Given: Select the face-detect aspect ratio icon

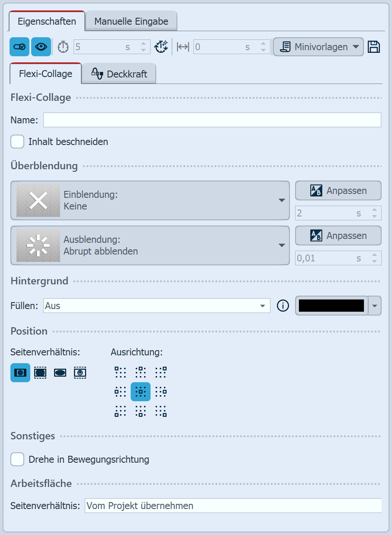Looking at the screenshot, I should coord(80,372).
